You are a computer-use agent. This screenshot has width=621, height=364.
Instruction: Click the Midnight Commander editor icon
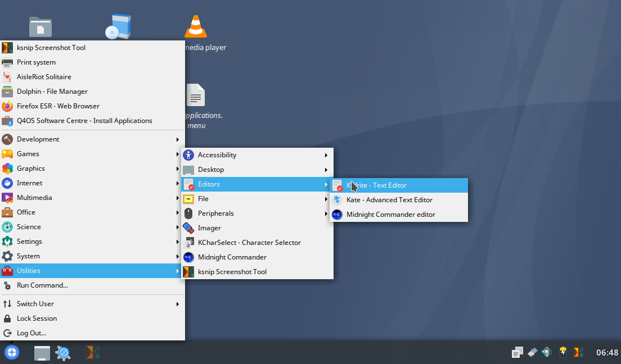click(337, 215)
